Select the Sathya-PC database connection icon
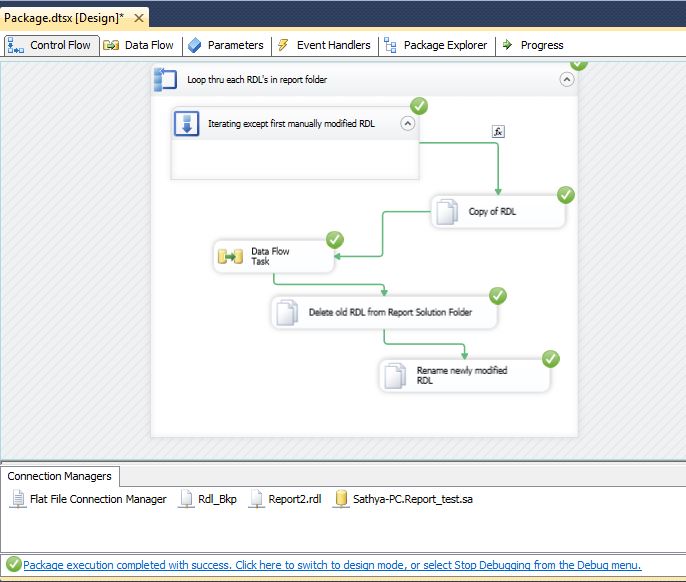686x582 pixels. (341, 499)
